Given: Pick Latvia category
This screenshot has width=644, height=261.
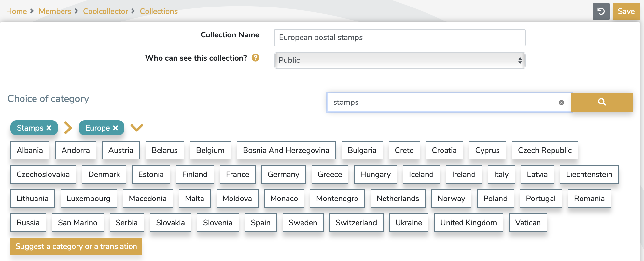Looking at the screenshot, I should click(538, 174).
